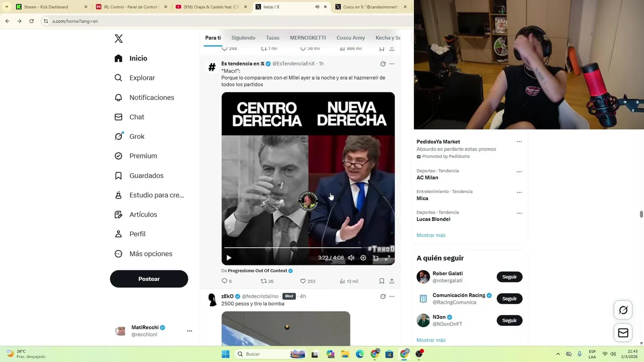Open AC Milan trend

click(x=427, y=177)
